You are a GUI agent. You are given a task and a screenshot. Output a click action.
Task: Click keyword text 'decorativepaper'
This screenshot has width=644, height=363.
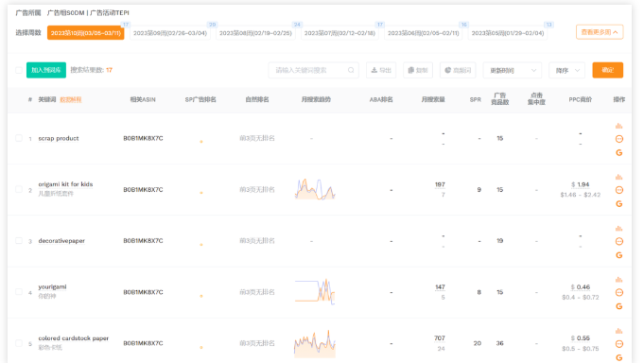coord(61,241)
